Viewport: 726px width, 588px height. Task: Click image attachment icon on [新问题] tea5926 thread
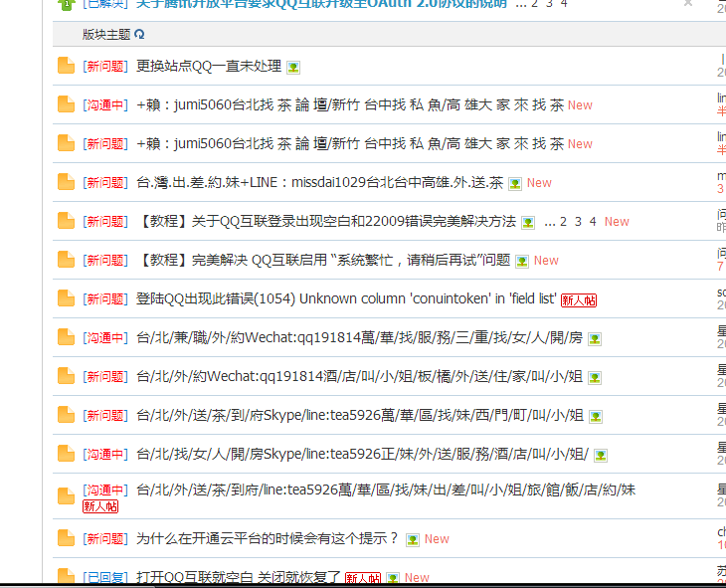tap(596, 417)
